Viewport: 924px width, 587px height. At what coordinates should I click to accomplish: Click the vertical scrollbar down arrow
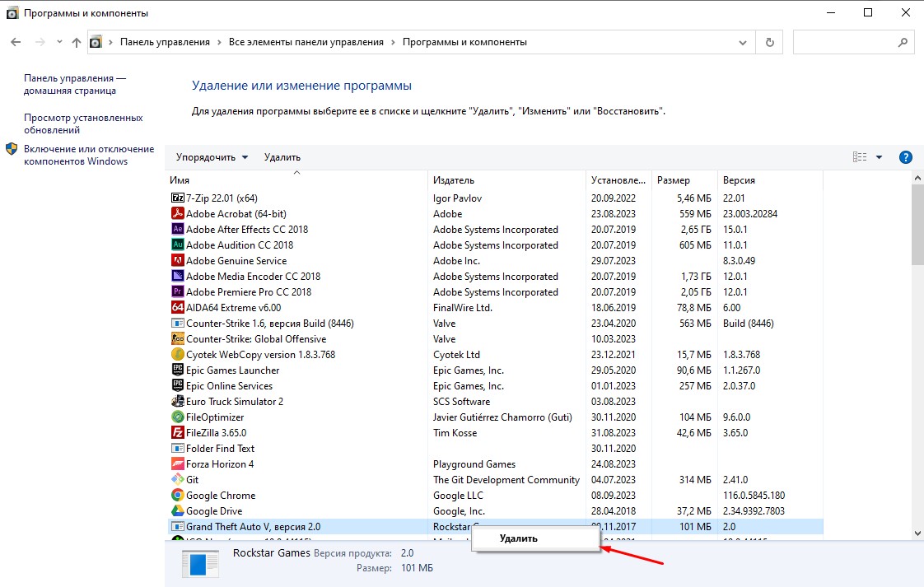click(x=917, y=533)
